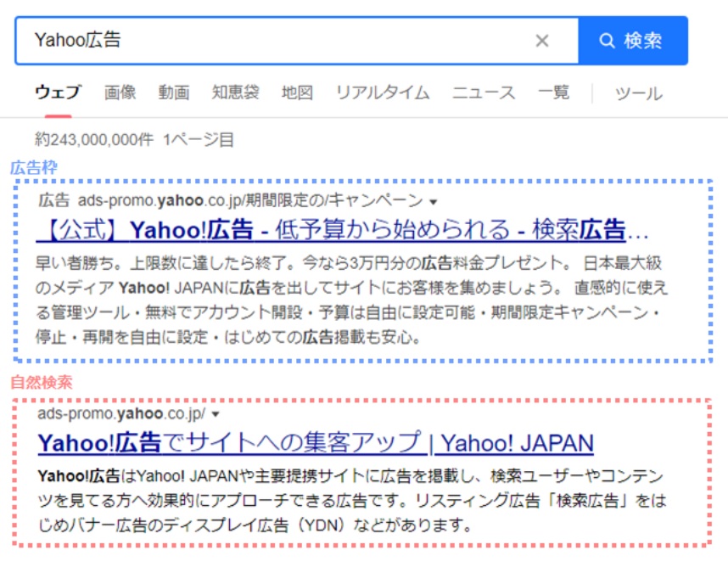Open the 【公式】Yahoo!広告 ad title link

pyautogui.click(x=342, y=230)
